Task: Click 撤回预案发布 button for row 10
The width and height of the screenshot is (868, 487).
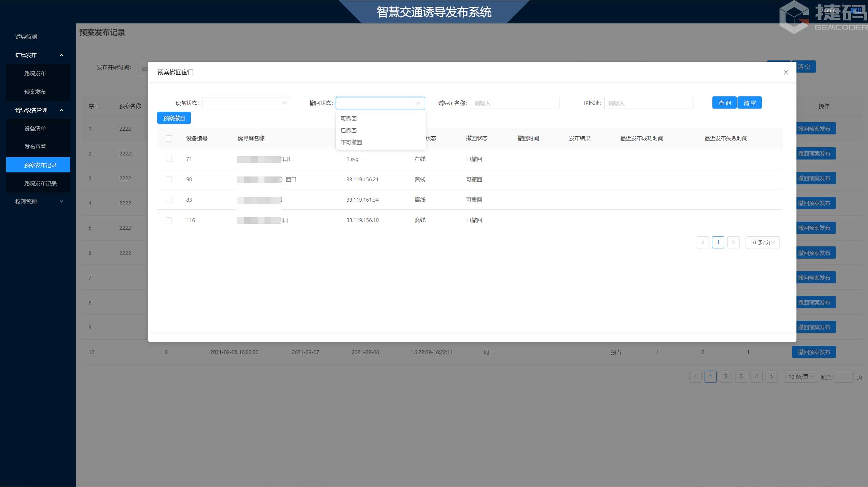Action: (814, 352)
